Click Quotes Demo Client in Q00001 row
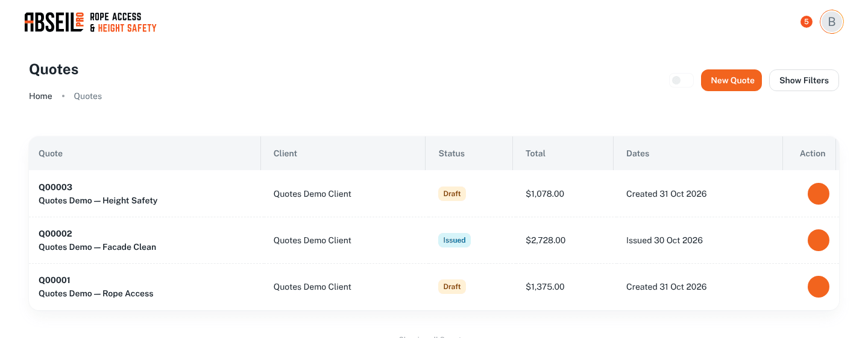Image resolution: width=868 pixels, height=338 pixels. [x=312, y=287]
